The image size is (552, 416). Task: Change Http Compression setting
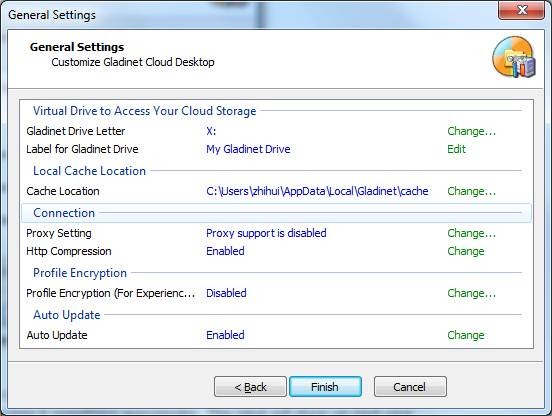(x=466, y=251)
